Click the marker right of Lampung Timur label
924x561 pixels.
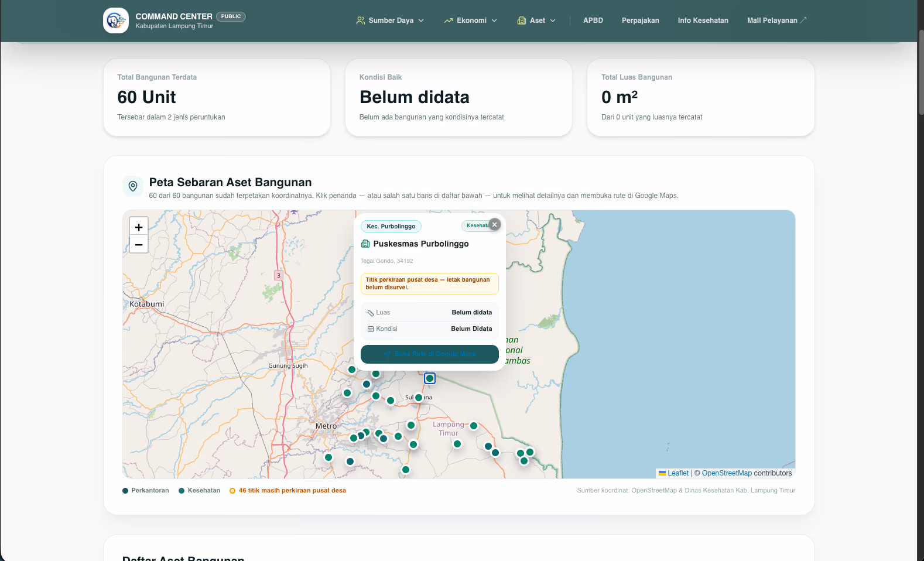(x=474, y=426)
